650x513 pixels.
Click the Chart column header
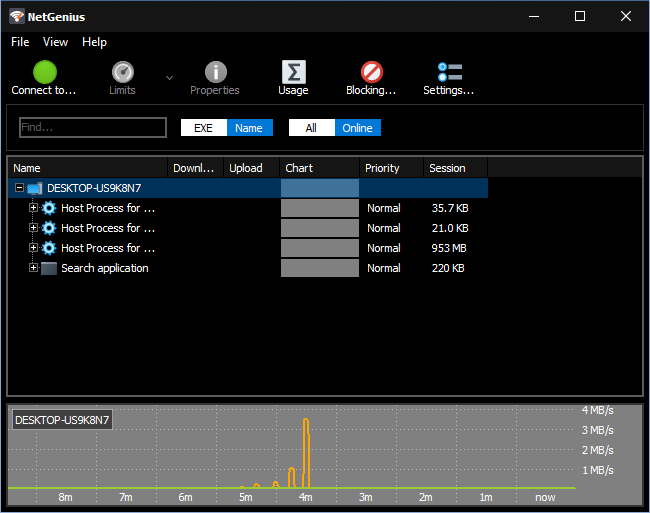(320, 168)
